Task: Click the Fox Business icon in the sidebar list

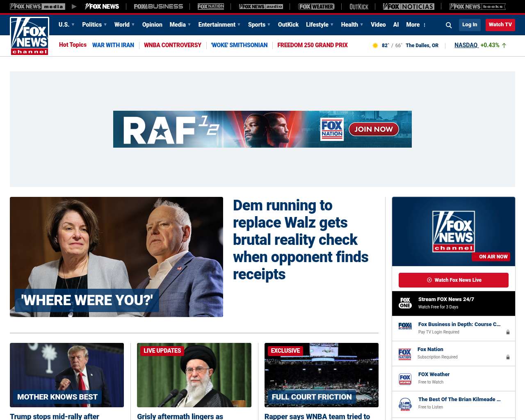Action: (405, 326)
